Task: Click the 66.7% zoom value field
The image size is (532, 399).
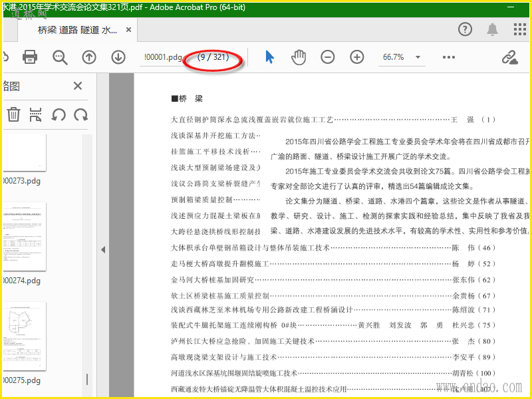Action: pyautogui.click(x=394, y=57)
